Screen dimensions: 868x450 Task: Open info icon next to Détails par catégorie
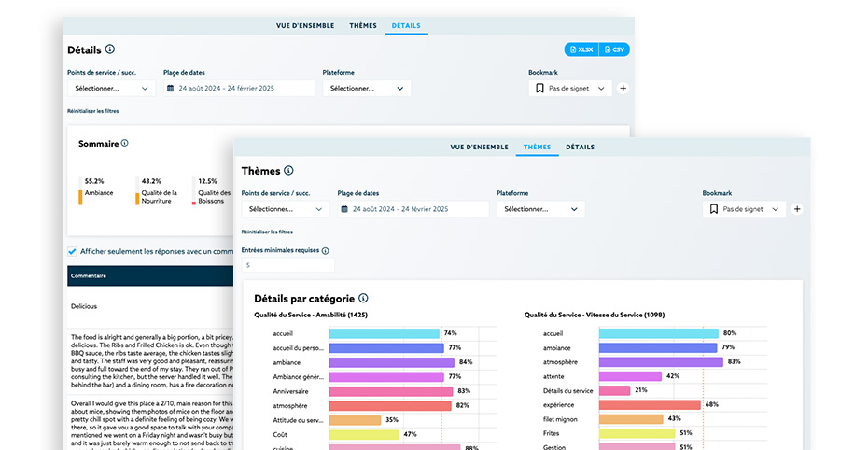(363, 299)
